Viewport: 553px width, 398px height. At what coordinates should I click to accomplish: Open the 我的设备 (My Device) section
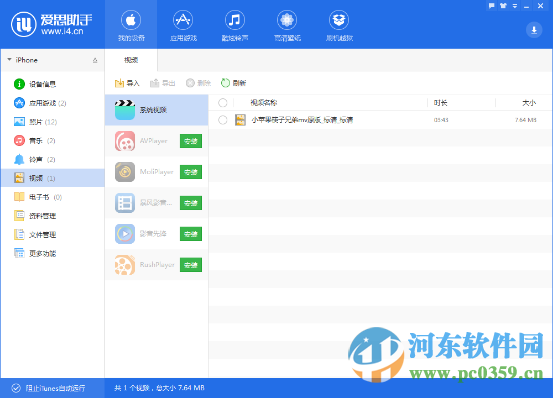(131, 25)
